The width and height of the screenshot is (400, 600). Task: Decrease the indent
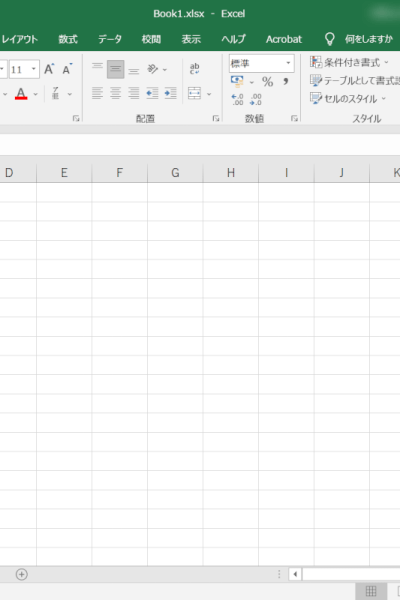[x=152, y=93]
